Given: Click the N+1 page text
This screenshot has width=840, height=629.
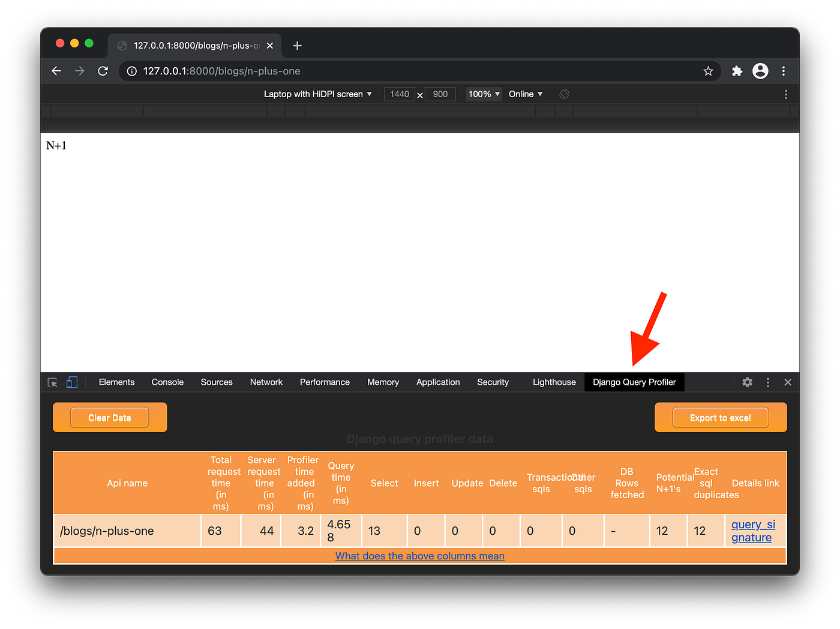Looking at the screenshot, I should pos(56,146).
